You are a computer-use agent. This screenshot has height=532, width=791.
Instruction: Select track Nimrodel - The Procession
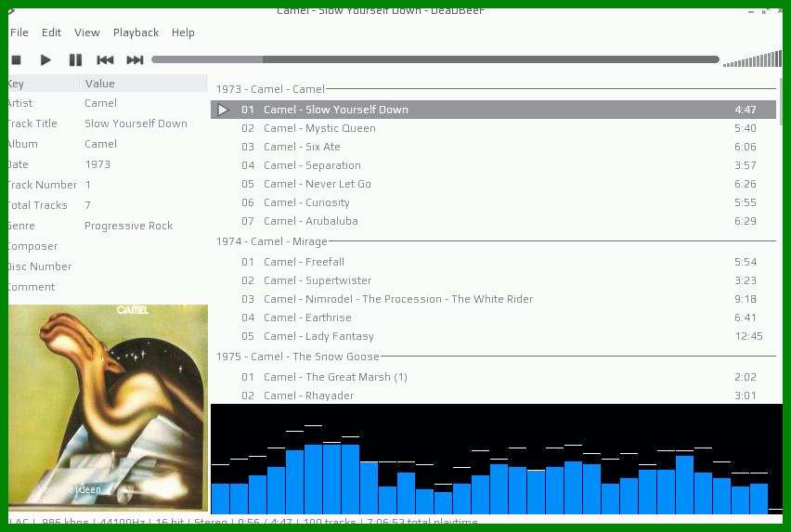[493, 299]
